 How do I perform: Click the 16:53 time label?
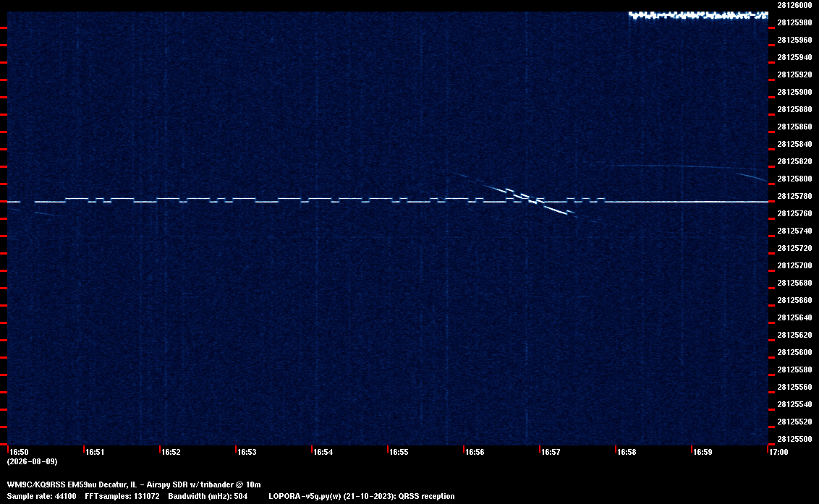tap(247, 452)
